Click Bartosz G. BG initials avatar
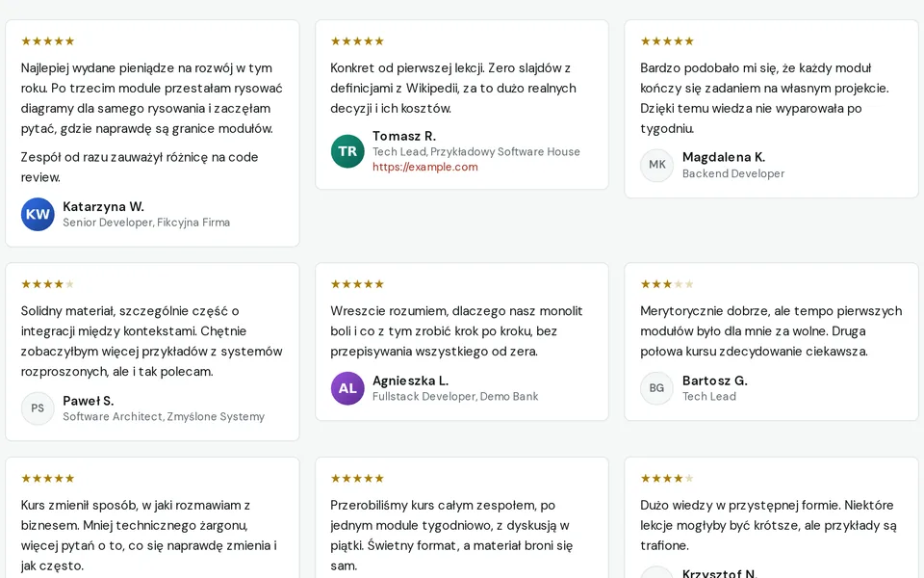This screenshot has width=924, height=578. 657,388
